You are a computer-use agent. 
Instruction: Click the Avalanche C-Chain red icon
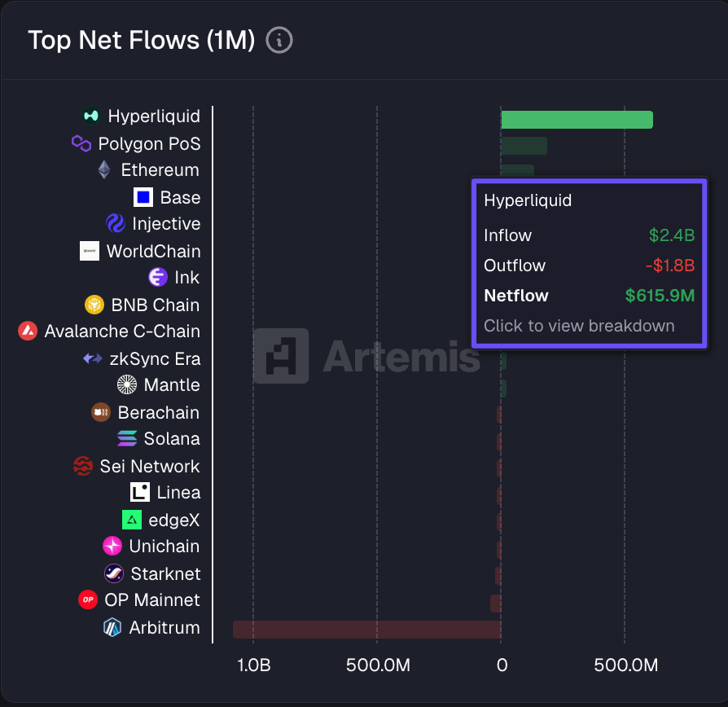(28, 332)
